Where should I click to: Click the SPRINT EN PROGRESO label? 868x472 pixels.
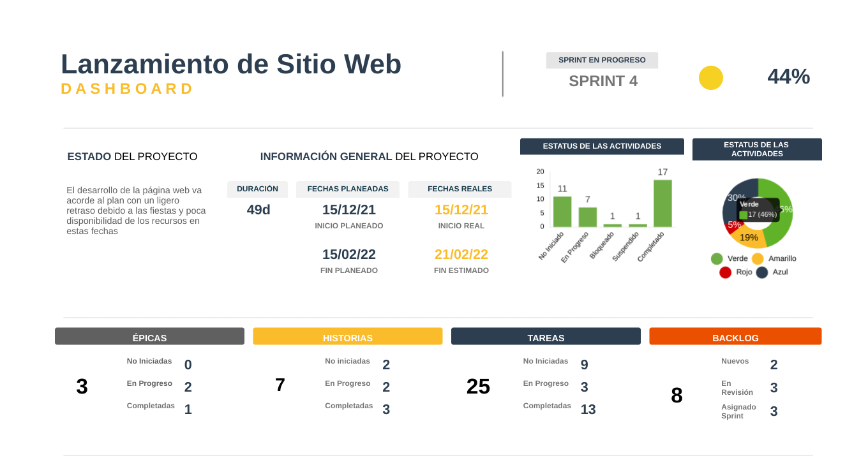tap(602, 60)
